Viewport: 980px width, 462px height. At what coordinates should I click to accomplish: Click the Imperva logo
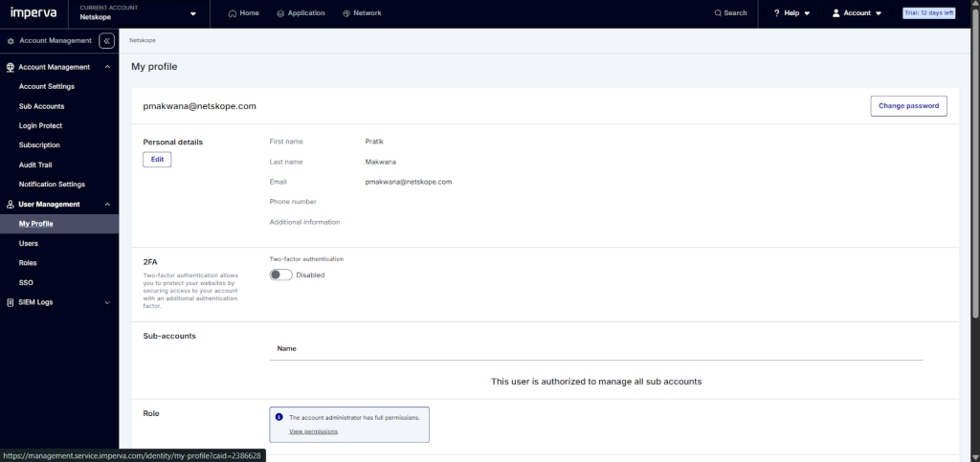point(35,12)
